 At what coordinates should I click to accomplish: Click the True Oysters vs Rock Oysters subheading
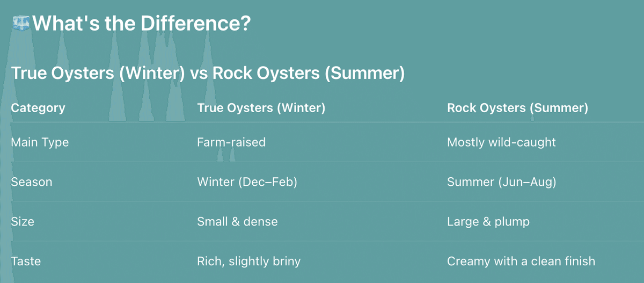point(208,73)
